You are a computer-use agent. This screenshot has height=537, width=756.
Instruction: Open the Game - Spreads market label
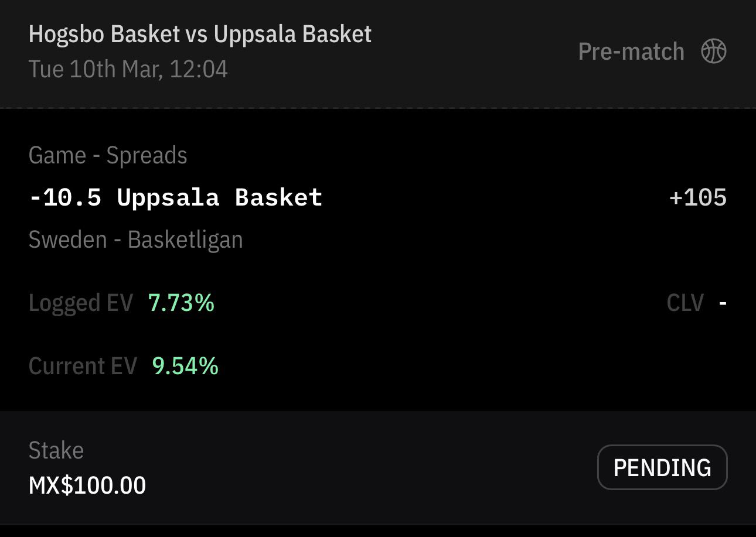tap(108, 155)
